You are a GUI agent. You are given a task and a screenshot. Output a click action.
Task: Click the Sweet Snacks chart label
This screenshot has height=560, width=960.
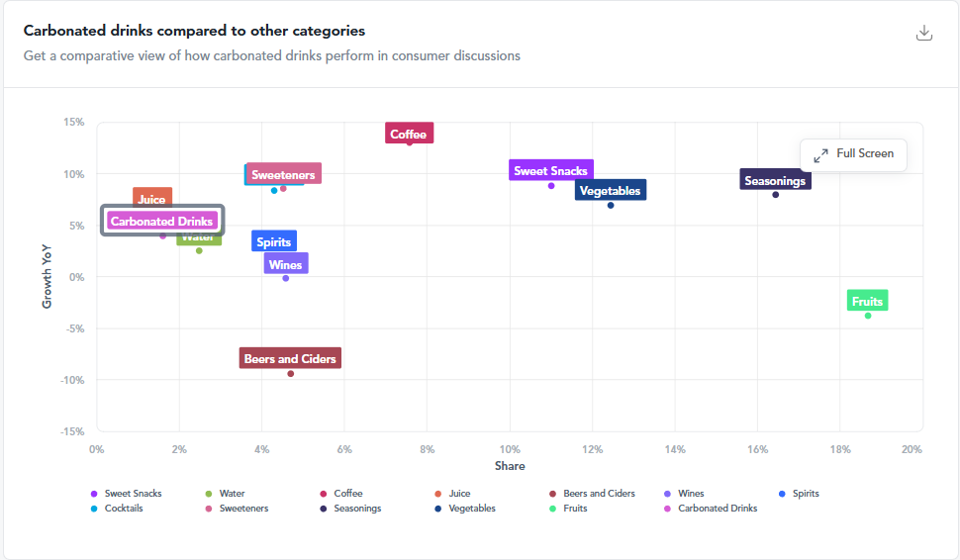click(551, 170)
